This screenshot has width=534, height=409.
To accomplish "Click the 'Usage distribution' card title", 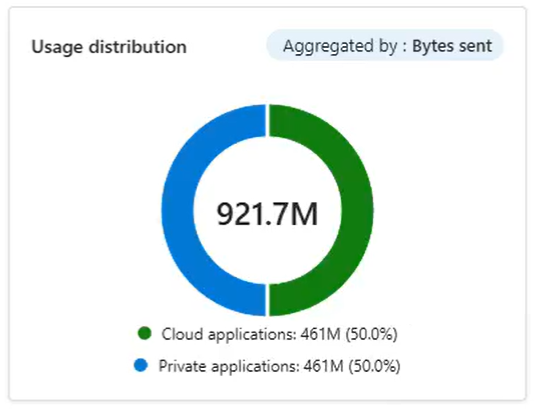I will pyautogui.click(x=109, y=47).
